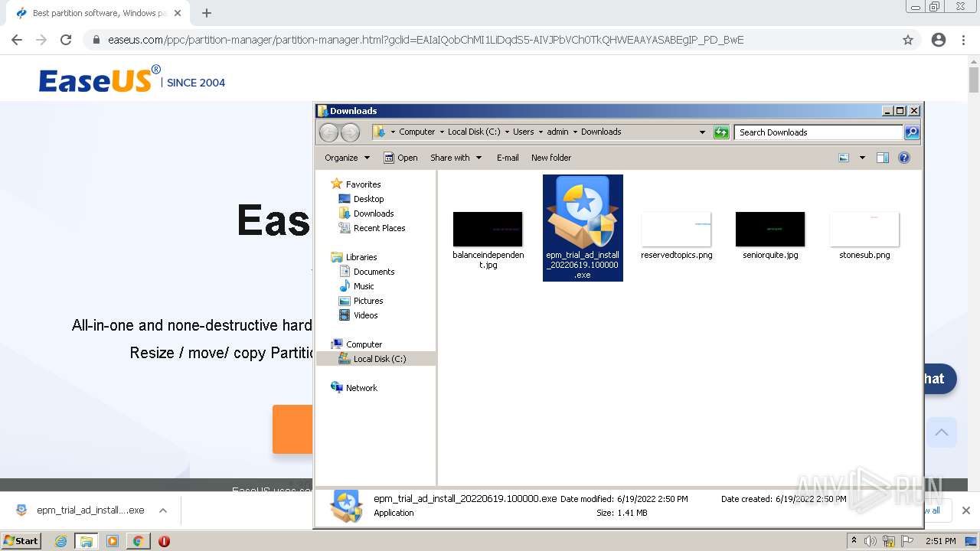The image size is (980, 551).
Task: Click the green refresh icon beside address bar
Action: pyautogui.click(x=721, y=132)
